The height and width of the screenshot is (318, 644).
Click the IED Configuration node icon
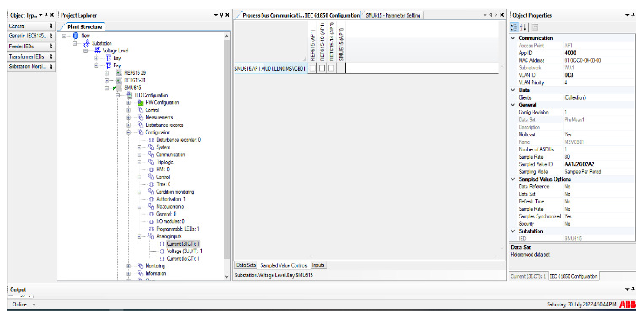coord(129,95)
